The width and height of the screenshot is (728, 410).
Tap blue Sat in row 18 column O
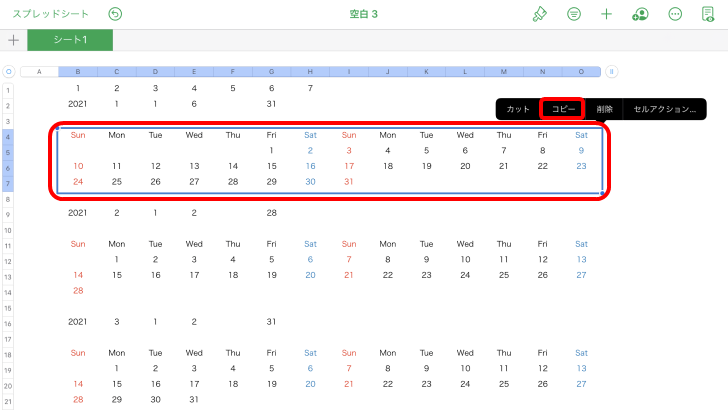(581, 353)
